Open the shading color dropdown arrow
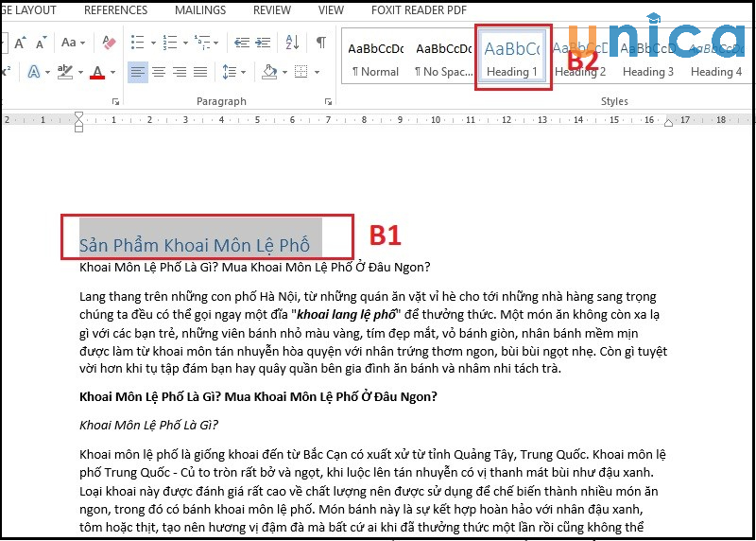 click(284, 73)
